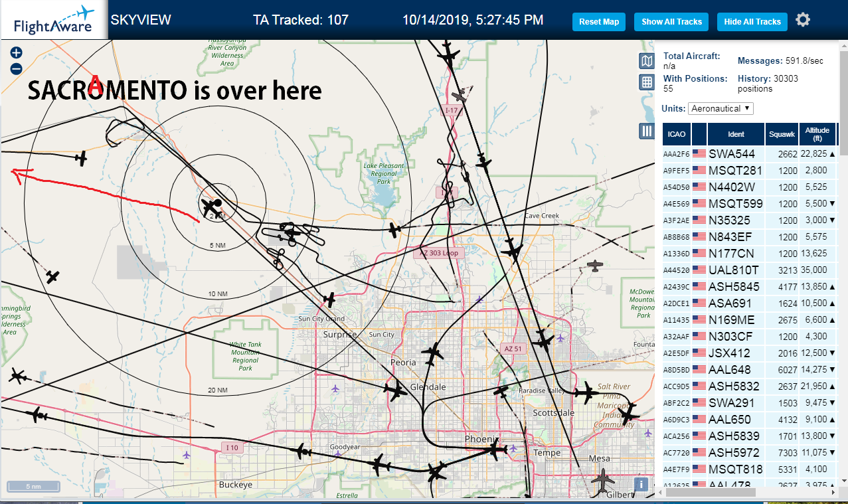Select the AAL648 row
The height and width of the screenshot is (504, 848).
point(750,369)
